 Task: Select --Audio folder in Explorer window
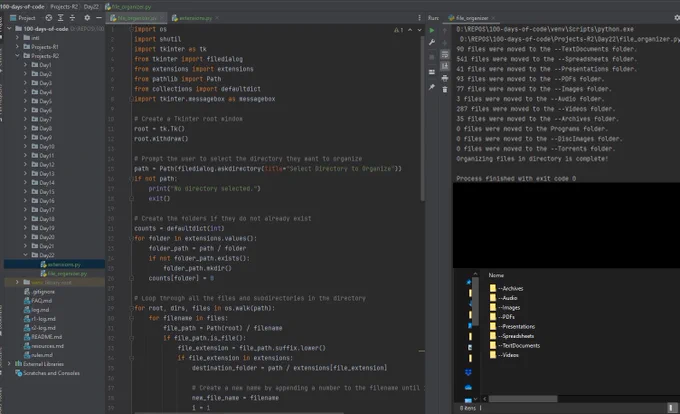pos(503,298)
